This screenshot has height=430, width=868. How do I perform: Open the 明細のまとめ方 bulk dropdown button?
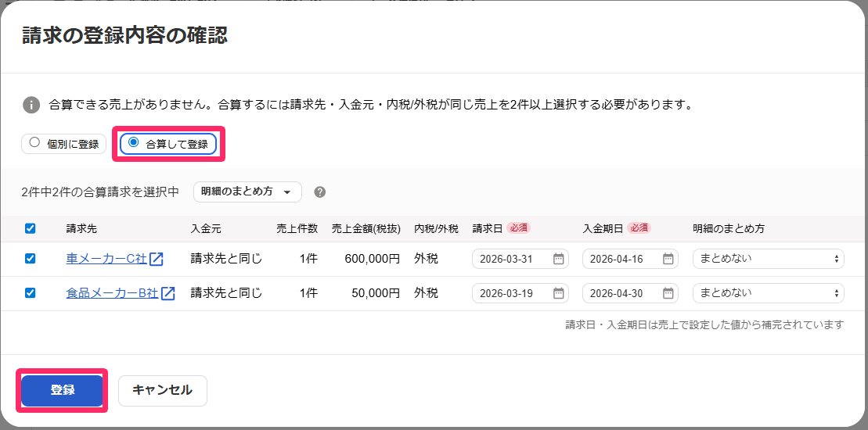pyautogui.click(x=247, y=192)
